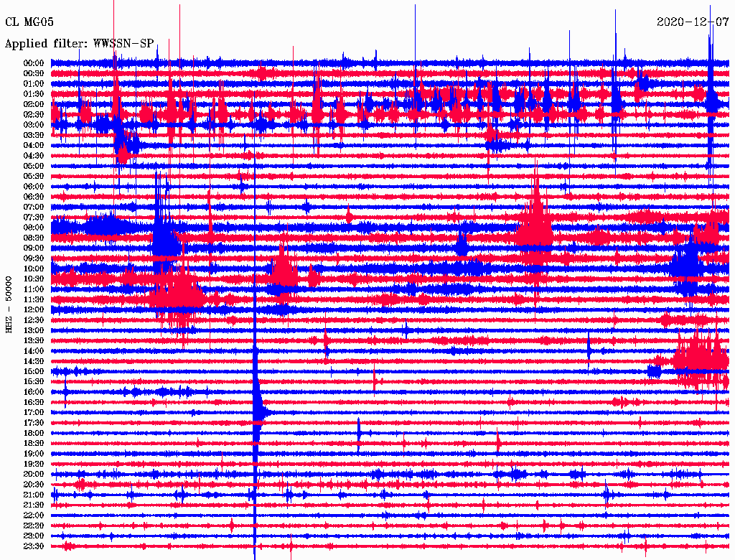Viewport: 735px width, 560px height.
Task: Select the 01:30 time label
Action: [x=33, y=94]
